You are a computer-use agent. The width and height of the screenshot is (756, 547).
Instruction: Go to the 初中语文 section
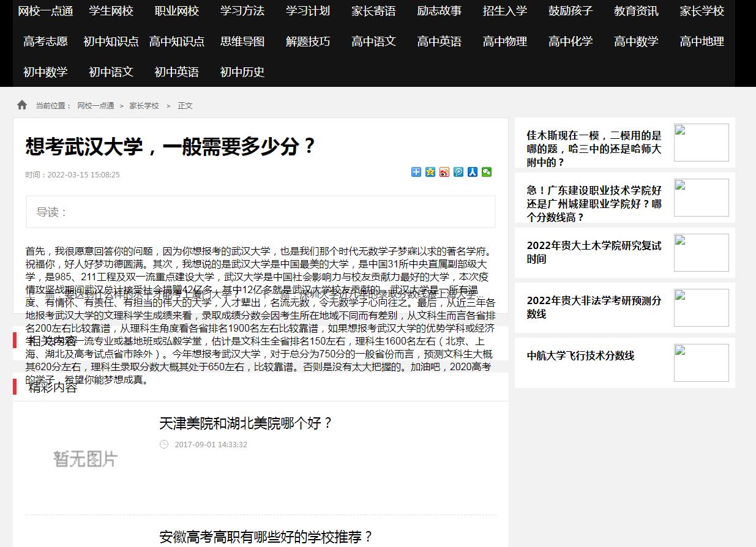[x=111, y=72]
